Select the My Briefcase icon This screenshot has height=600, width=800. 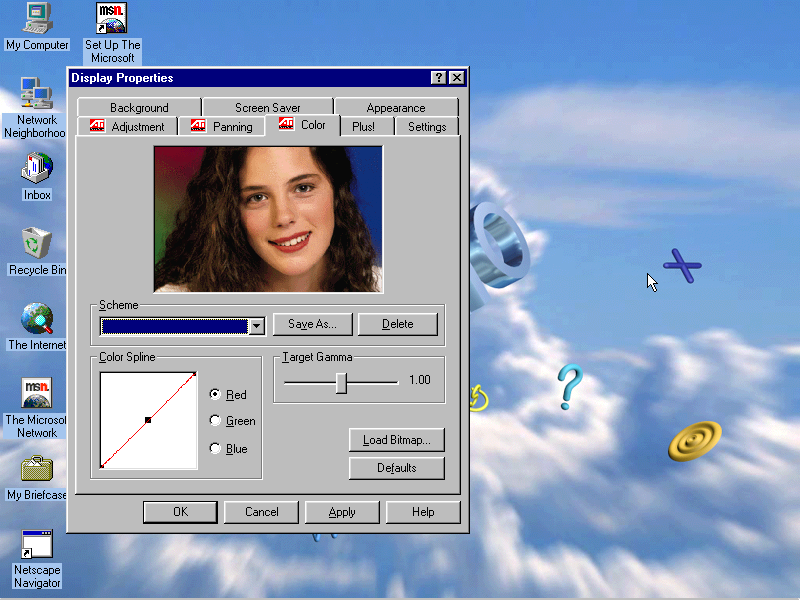37,468
